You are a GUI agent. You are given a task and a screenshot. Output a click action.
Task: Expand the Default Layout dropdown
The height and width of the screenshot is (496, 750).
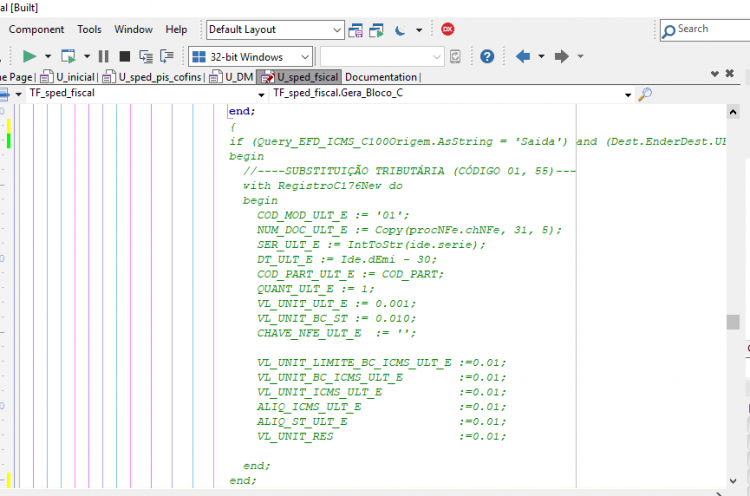coord(275,30)
